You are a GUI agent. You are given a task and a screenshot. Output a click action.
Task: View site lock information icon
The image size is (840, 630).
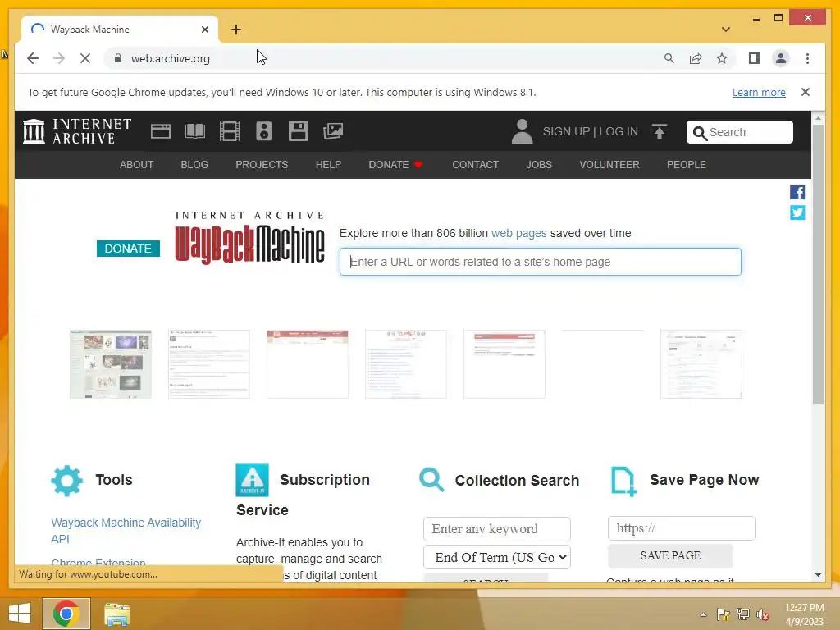118,58
